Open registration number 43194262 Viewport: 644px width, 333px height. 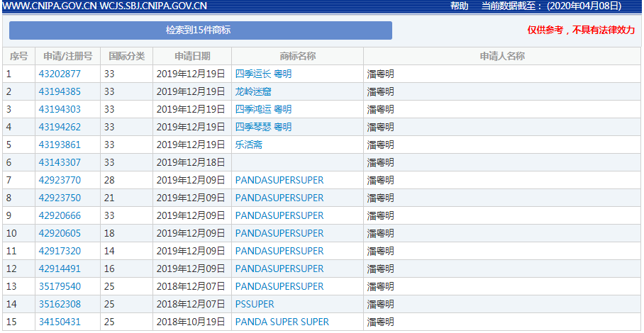pos(60,127)
